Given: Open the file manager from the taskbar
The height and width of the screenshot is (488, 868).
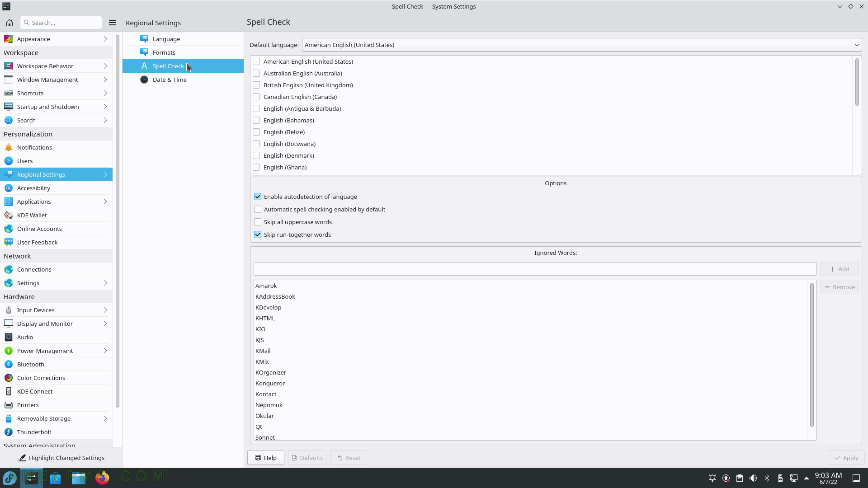Looking at the screenshot, I should (79, 478).
